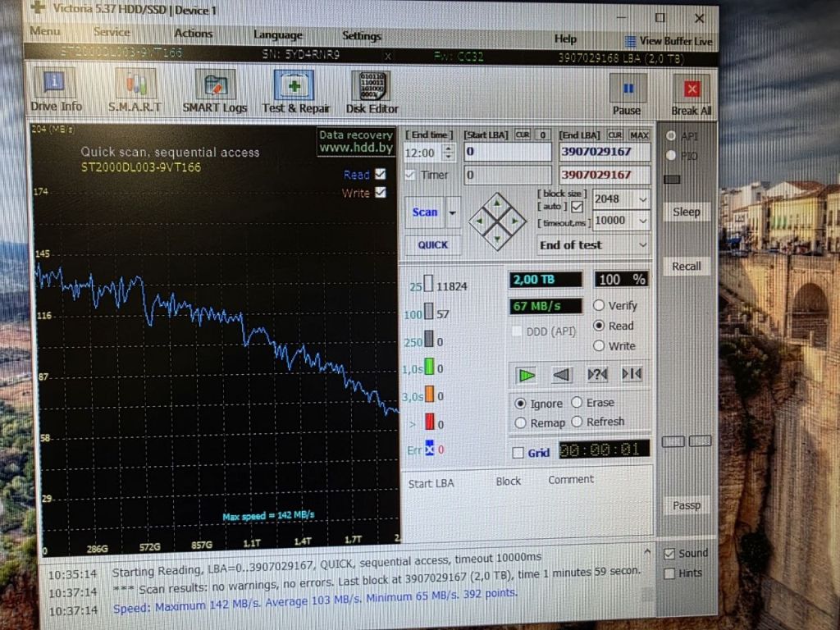Toggle the Write graph checkbox
The height and width of the screenshot is (630, 840).
(381, 192)
